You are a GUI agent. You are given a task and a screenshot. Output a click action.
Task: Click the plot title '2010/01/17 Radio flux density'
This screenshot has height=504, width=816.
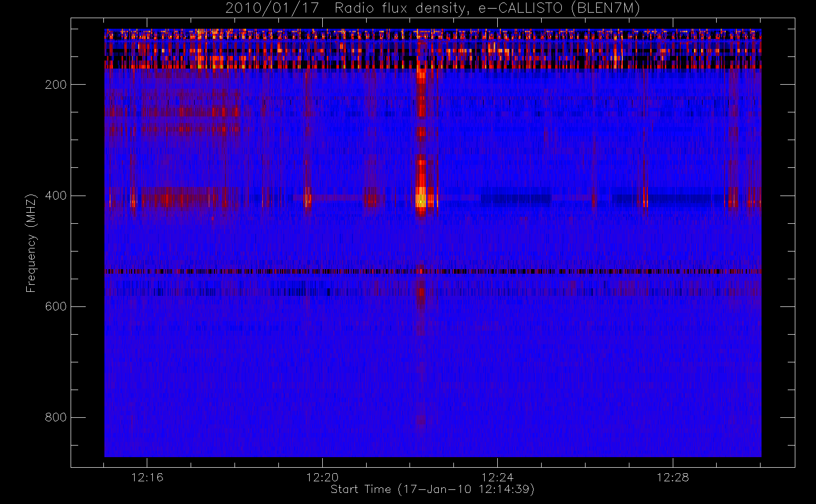(433, 9)
